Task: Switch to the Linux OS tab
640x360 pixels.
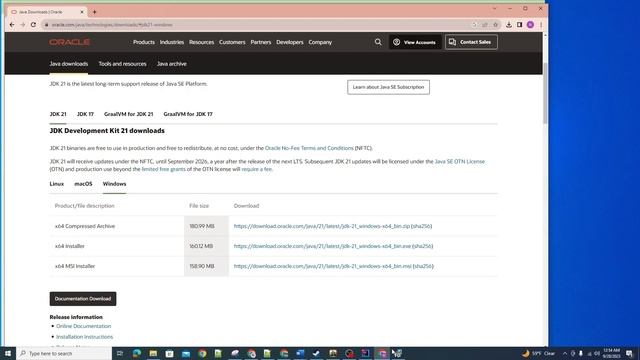Action: 57,184
